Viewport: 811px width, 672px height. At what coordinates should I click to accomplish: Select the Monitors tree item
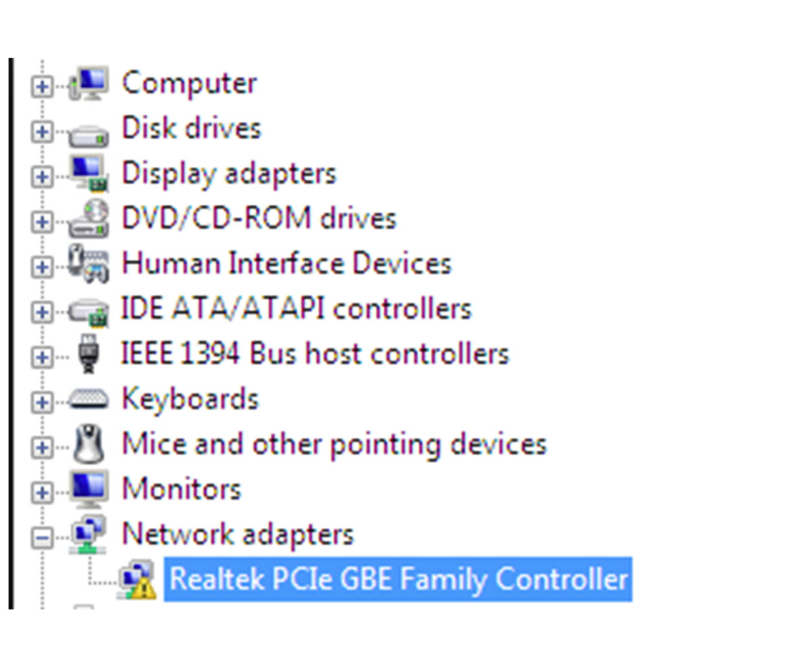[x=181, y=488]
